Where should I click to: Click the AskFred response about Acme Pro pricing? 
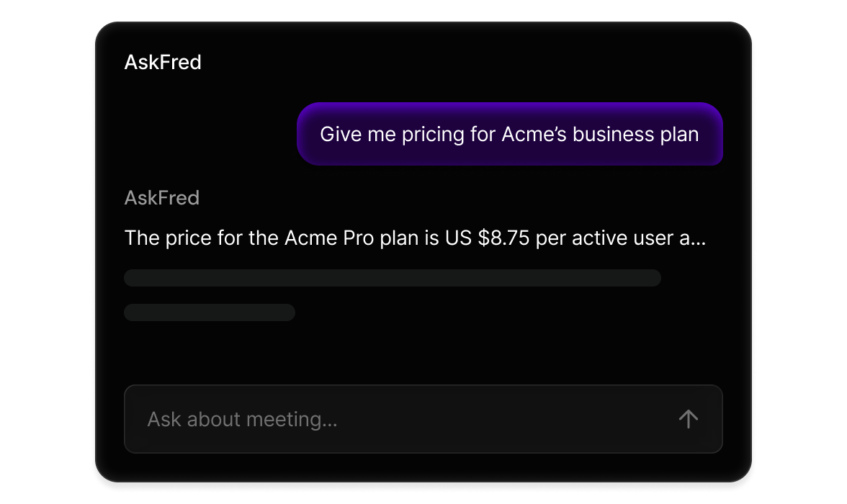click(x=415, y=238)
